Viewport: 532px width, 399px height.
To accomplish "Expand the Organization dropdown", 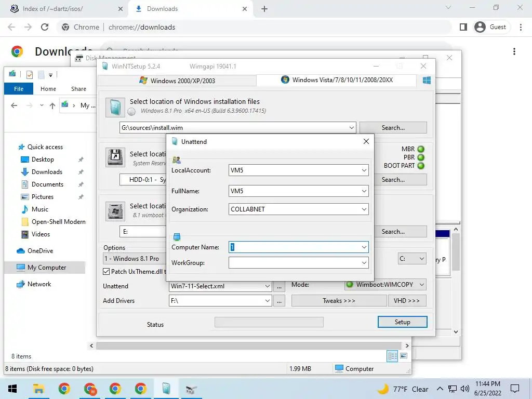I will click(x=364, y=209).
